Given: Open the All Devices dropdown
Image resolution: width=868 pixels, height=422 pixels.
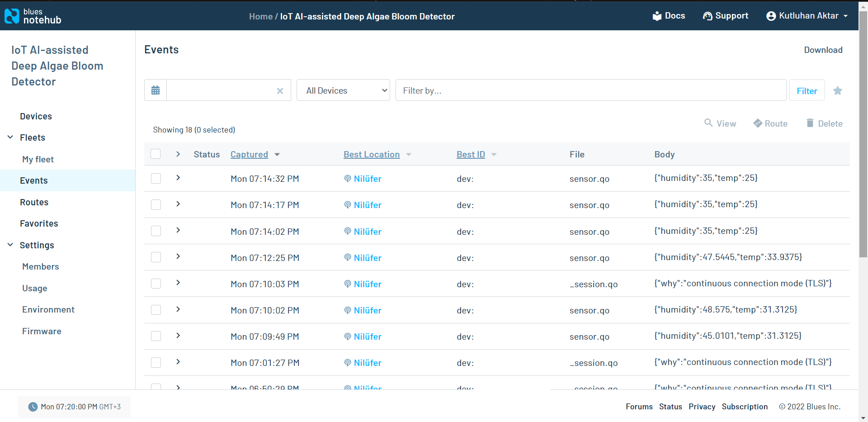Looking at the screenshot, I should (x=343, y=90).
